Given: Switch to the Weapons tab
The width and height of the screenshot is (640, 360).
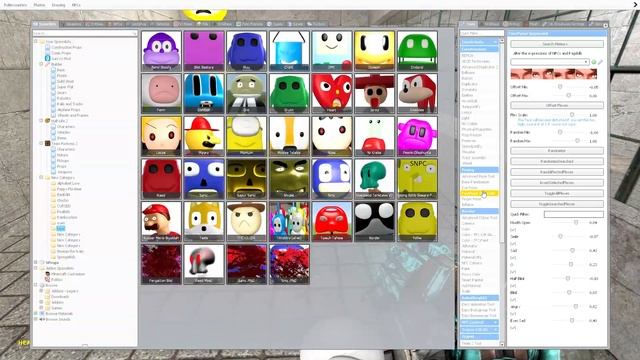Looking at the screenshot, I should (x=74, y=24).
